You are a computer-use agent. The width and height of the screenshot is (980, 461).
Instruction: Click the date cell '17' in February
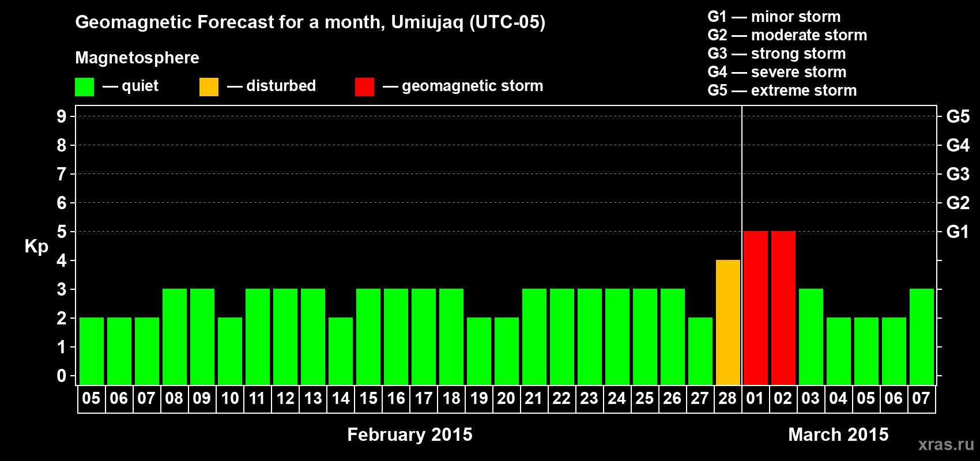424,399
